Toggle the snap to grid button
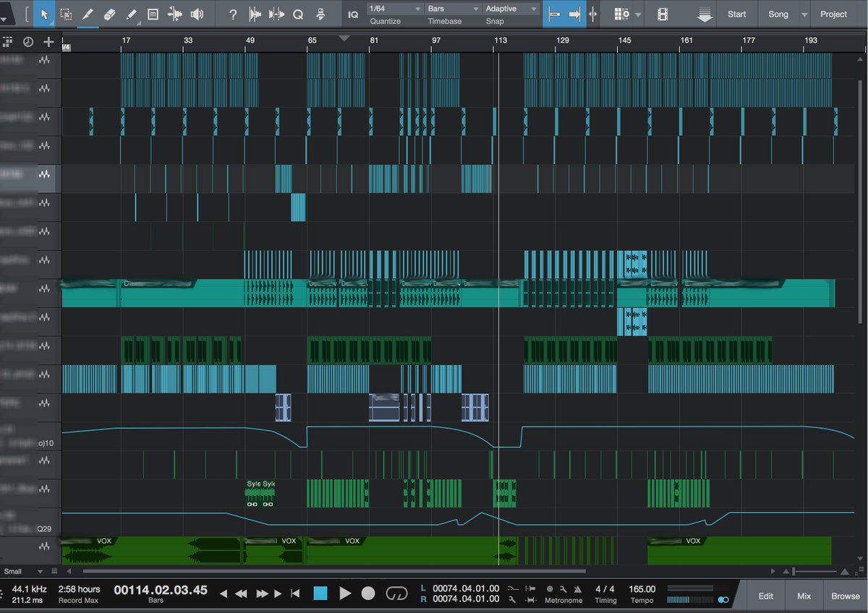This screenshot has width=868, height=613. (554, 14)
